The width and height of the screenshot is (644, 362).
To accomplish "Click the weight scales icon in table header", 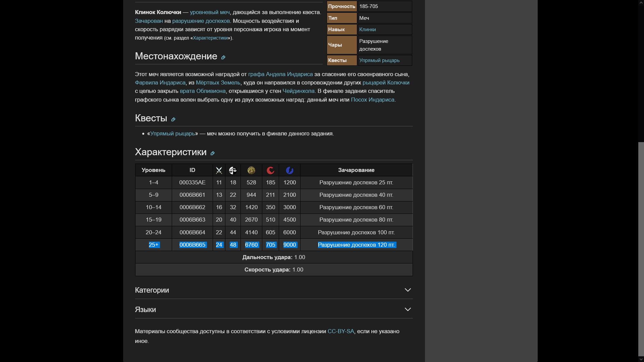I will click(x=233, y=171).
